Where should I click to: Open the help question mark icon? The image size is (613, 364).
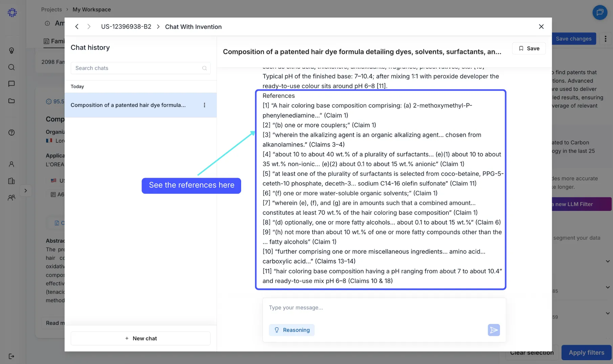[12, 132]
